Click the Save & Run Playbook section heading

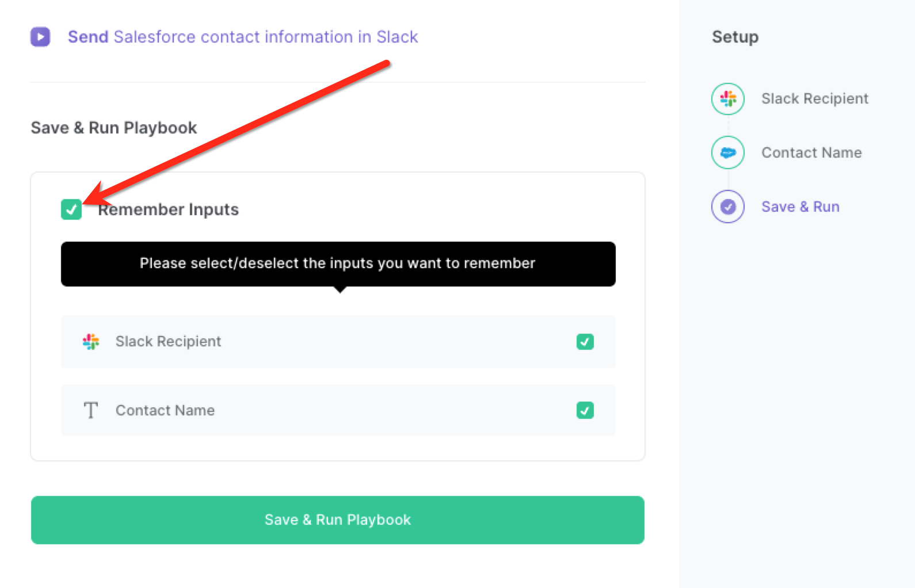point(114,128)
